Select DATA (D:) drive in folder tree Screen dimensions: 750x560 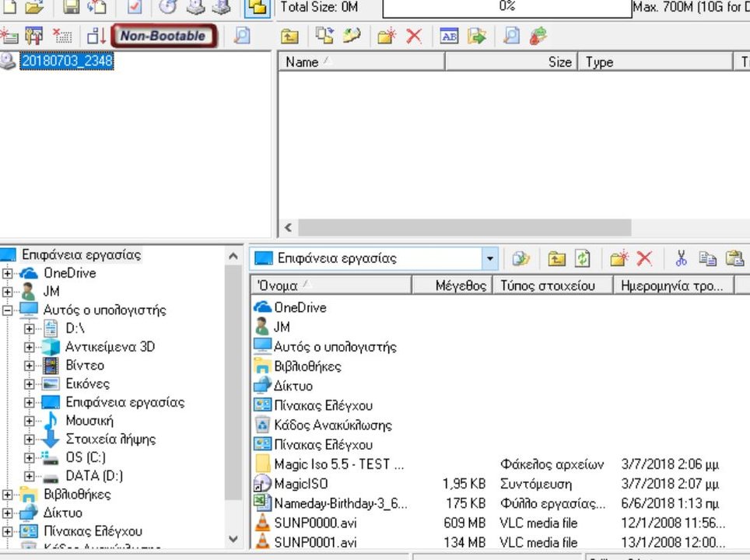[x=93, y=476]
